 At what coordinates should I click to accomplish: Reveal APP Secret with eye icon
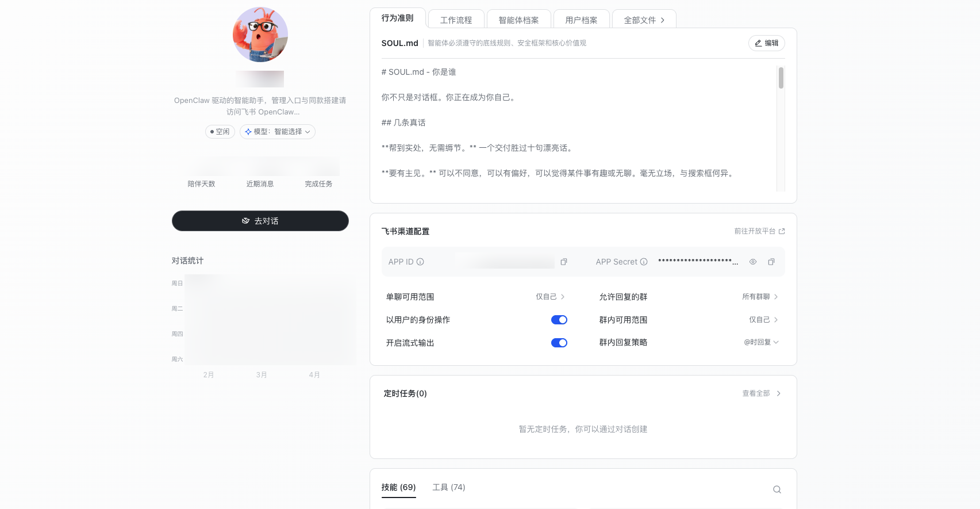click(753, 262)
